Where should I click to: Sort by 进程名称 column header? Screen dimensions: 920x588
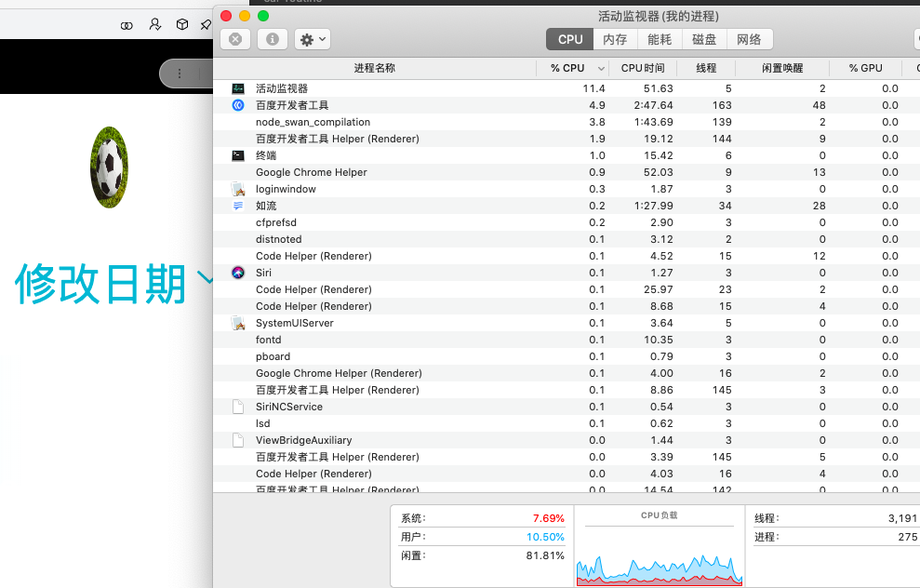click(x=374, y=68)
